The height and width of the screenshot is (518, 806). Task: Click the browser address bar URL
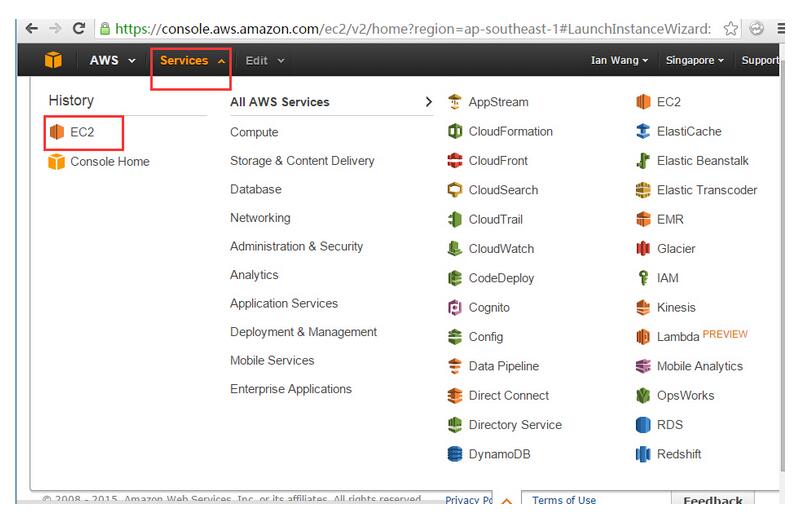[413, 28]
